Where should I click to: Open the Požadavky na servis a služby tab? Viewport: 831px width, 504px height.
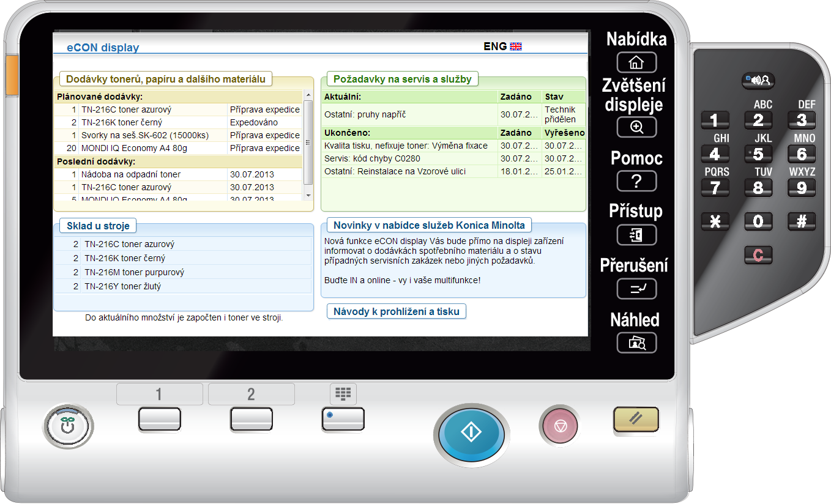point(402,79)
